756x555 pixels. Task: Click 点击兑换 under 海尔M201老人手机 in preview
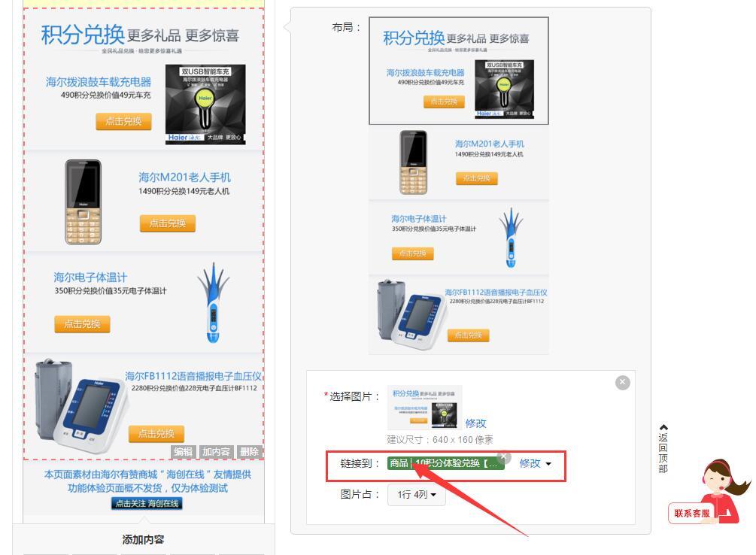(167, 223)
